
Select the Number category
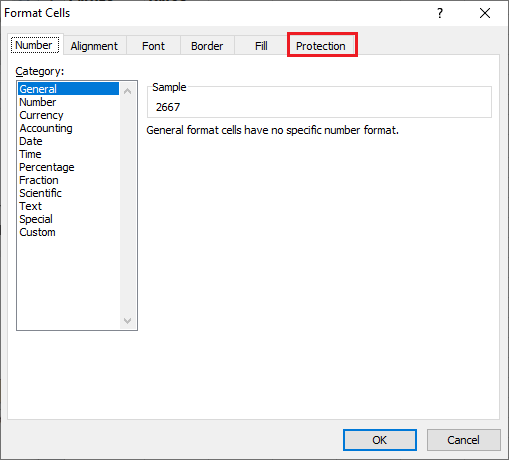pyautogui.click(x=68, y=102)
